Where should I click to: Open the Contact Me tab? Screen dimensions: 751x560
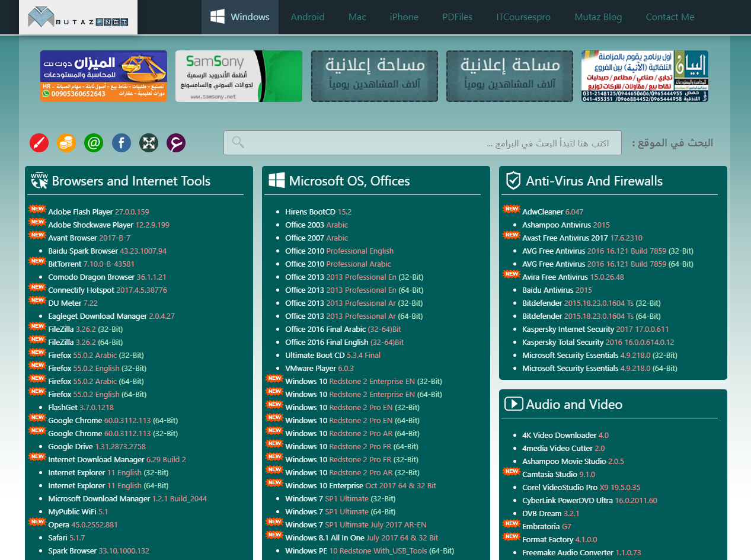click(x=670, y=17)
